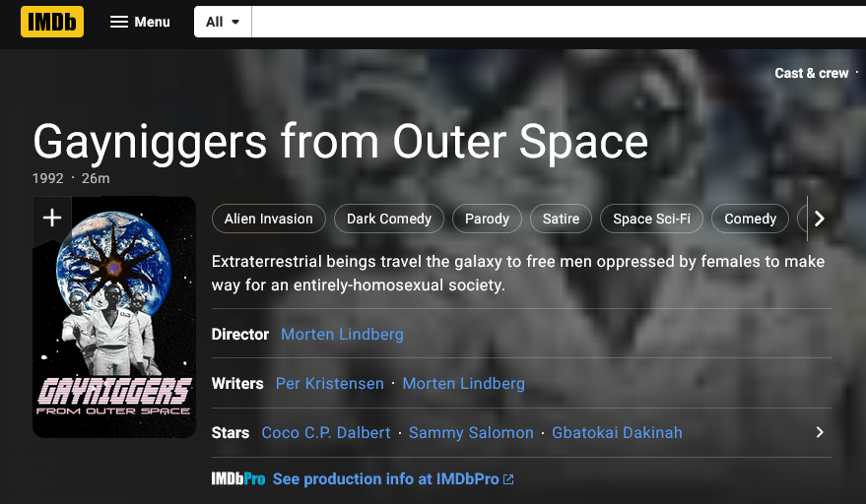866x504 pixels.
Task: Open star Gbatokai Dakinah's page
Action: pos(617,433)
